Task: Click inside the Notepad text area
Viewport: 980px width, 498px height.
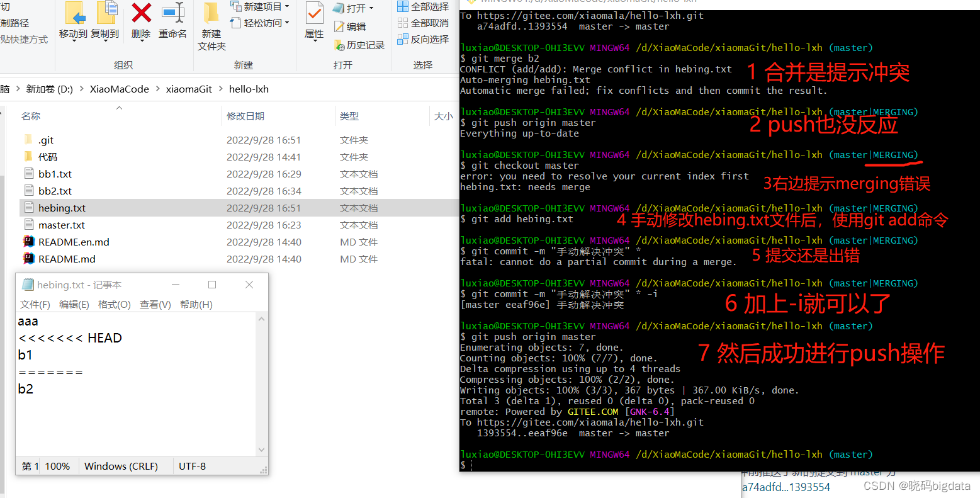Action: (137, 385)
